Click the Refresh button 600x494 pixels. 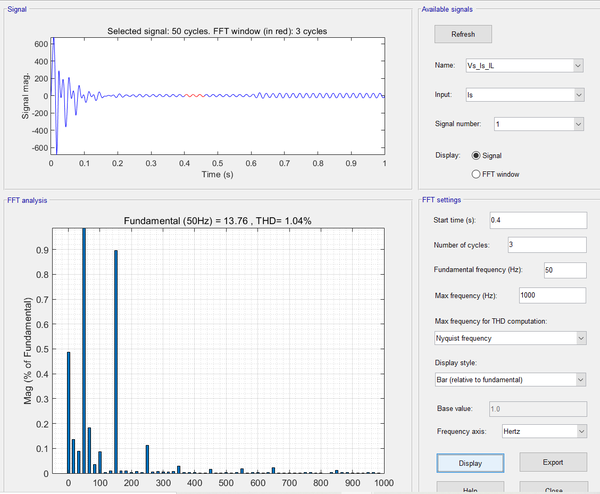(x=463, y=34)
